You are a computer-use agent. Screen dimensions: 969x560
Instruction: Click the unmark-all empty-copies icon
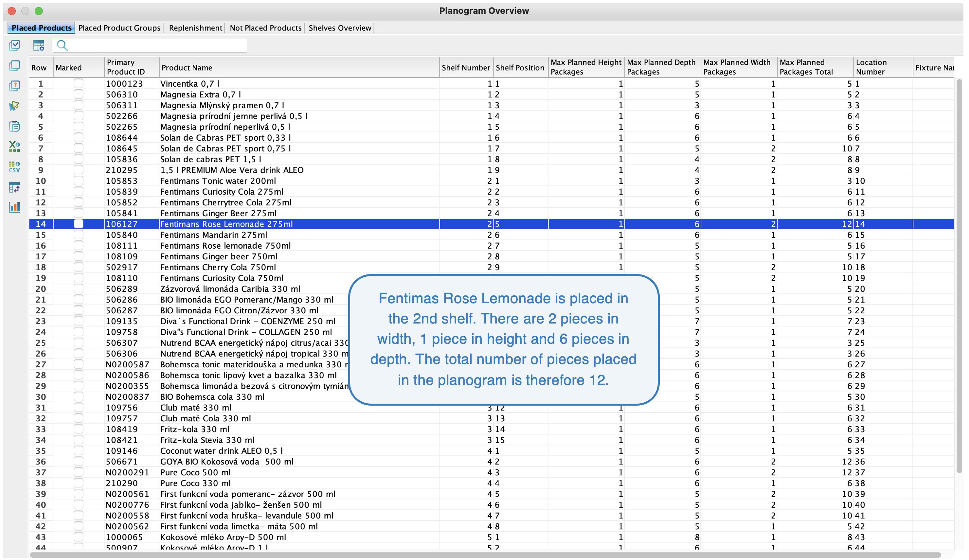point(15,66)
